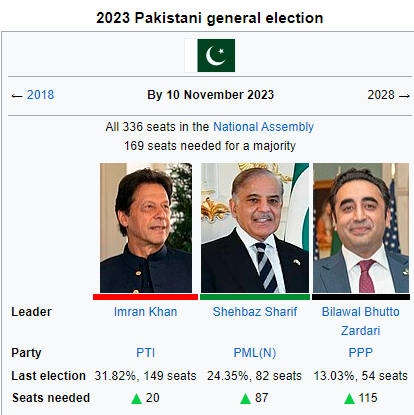Click the Pakistan flag image
Viewport: 414px width, 415px height.
[x=210, y=55]
